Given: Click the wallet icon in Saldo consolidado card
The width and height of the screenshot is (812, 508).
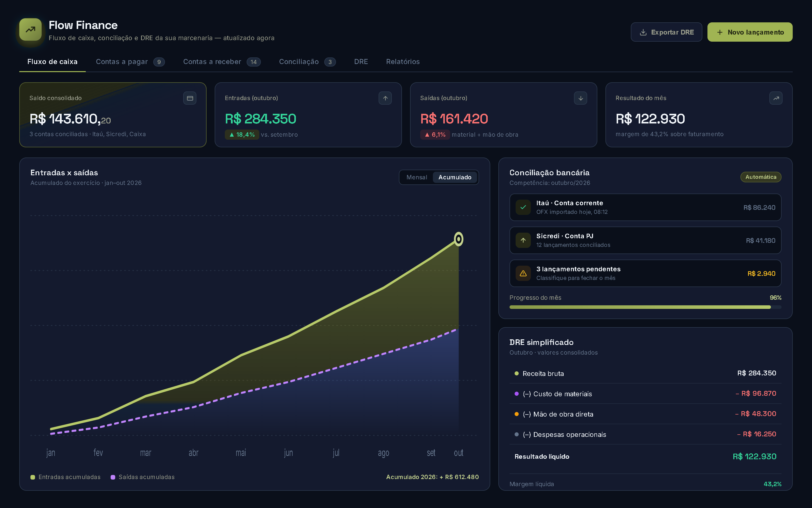Looking at the screenshot, I should pyautogui.click(x=190, y=98).
